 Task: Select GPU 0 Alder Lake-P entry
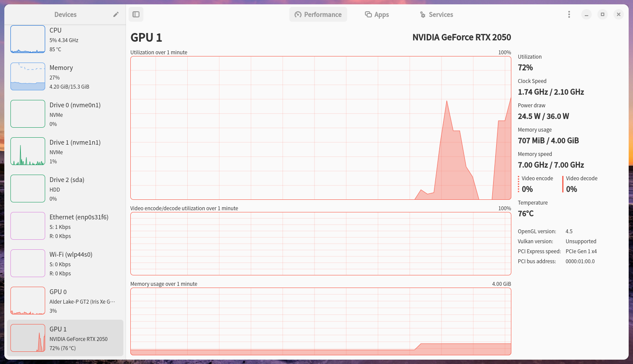(x=65, y=301)
